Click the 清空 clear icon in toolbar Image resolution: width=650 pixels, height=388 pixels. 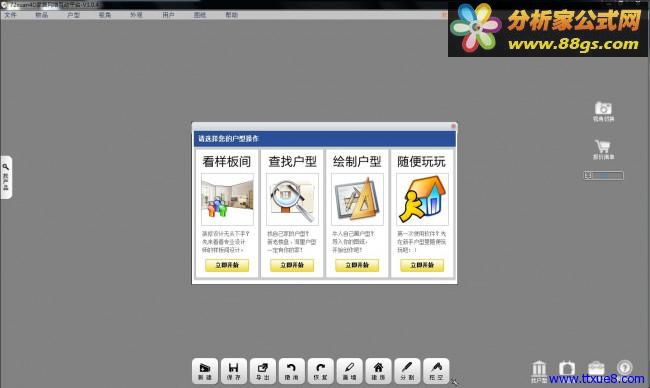(x=436, y=371)
